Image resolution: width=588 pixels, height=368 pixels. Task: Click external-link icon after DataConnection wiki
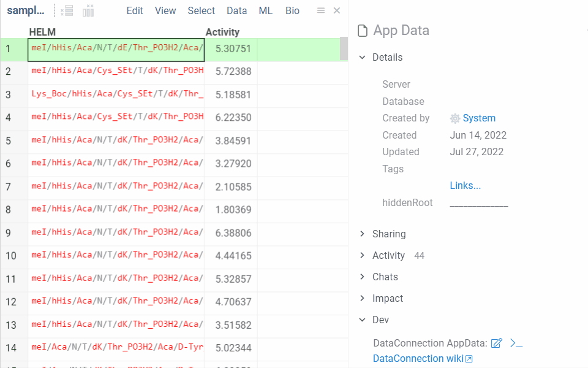click(x=467, y=358)
